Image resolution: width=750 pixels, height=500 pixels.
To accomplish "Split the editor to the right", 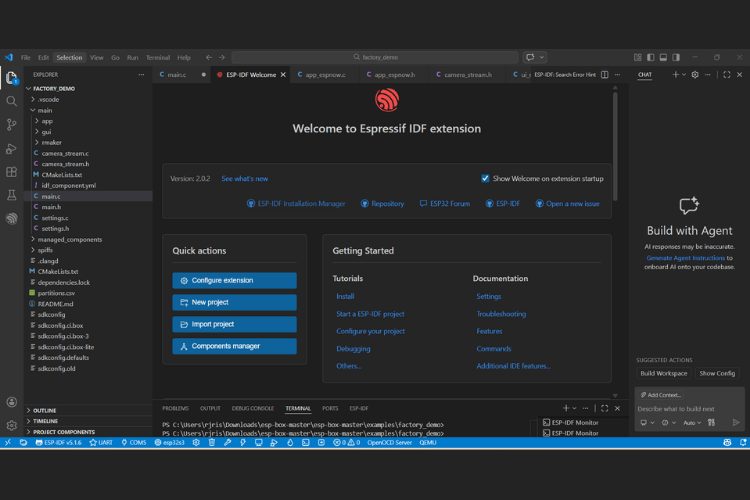I will click(605, 75).
